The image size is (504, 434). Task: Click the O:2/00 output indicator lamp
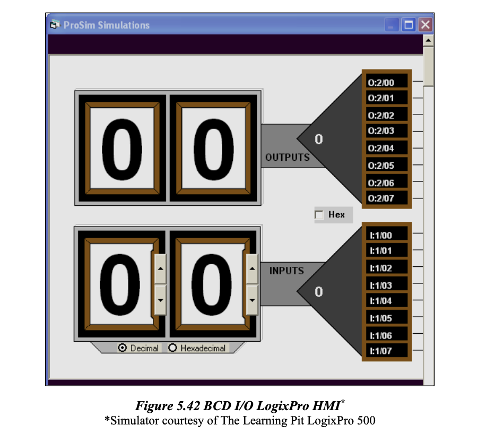click(x=386, y=81)
